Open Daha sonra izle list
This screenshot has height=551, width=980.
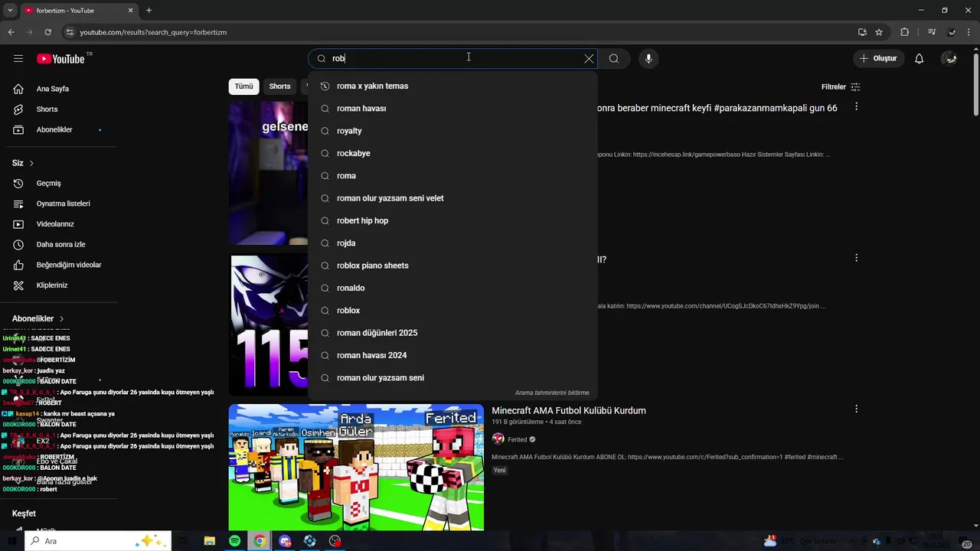58,245
